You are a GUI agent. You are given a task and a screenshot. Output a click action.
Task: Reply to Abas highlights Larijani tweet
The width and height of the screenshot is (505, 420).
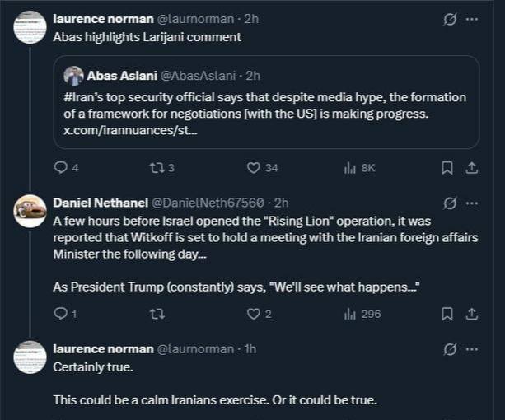(x=60, y=167)
